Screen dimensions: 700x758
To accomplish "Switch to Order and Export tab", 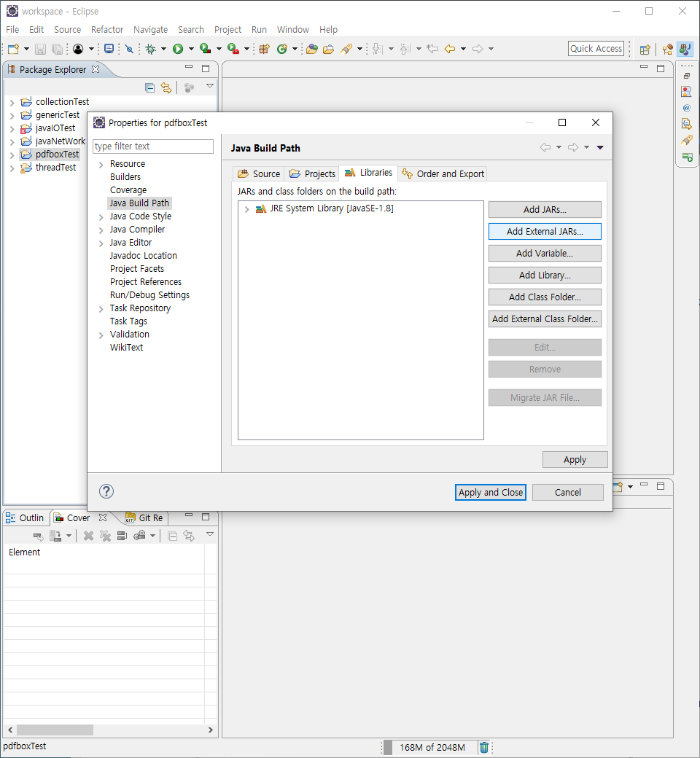I will coord(443,173).
